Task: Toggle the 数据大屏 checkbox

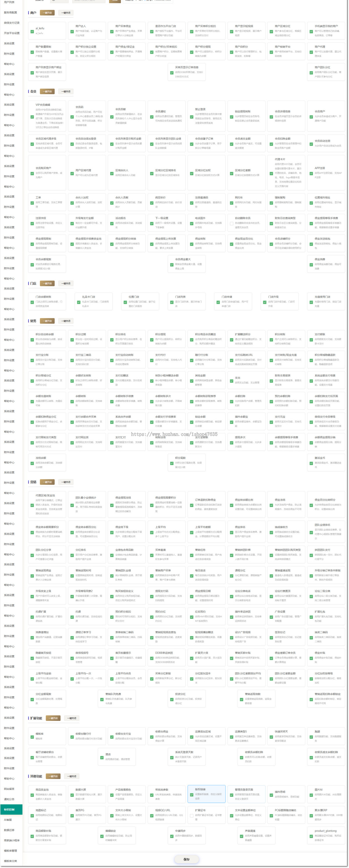Action: pos(72,795)
